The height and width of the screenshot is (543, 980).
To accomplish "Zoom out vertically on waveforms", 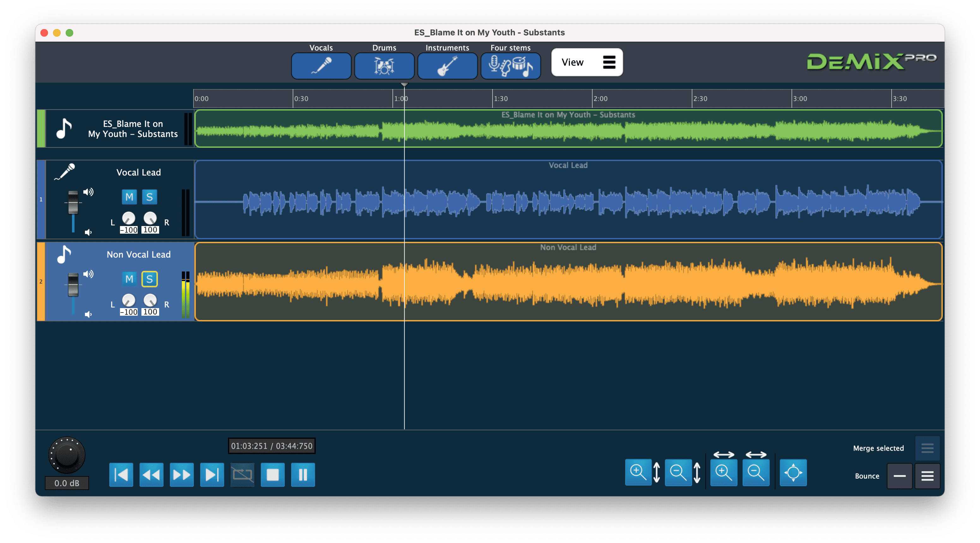I will click(x=678, y=472).
